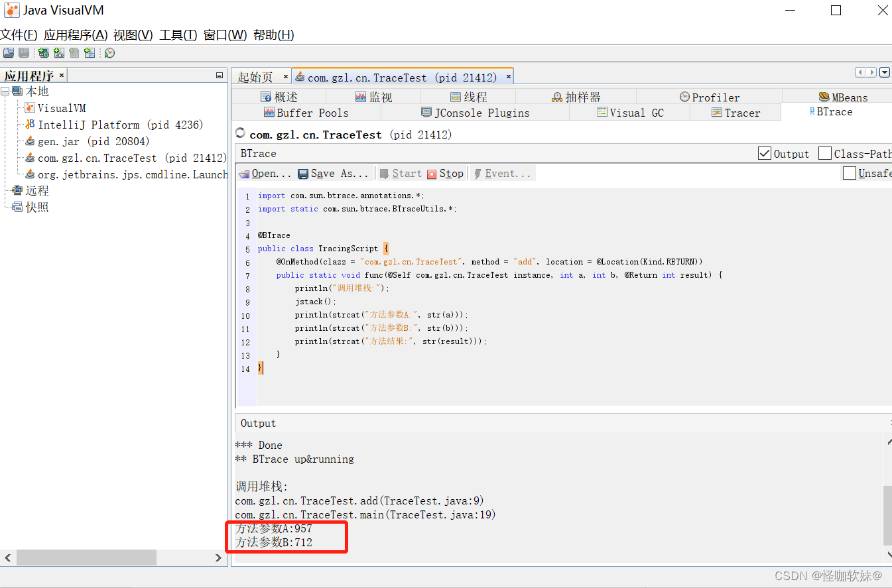Collapse the 本地 (Local) tree node

click(5, 91)
